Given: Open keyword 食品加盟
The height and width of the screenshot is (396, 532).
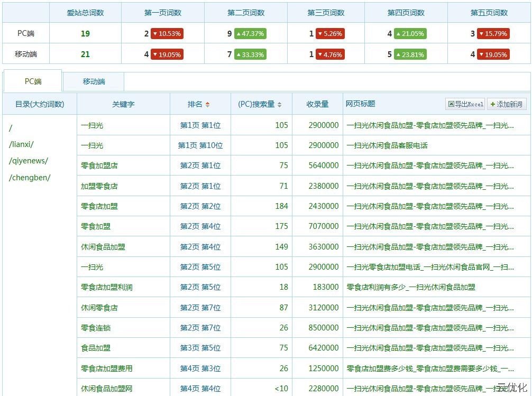Looking at the screenshot, I should pyautogui.click(x=95, y=348).
